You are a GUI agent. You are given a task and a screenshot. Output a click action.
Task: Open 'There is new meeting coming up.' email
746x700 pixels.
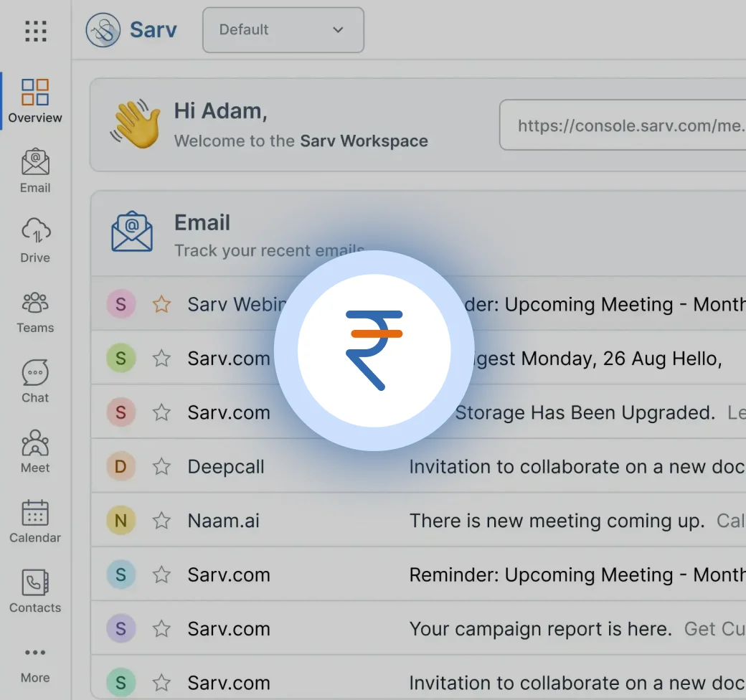click(x=557, y=521)
